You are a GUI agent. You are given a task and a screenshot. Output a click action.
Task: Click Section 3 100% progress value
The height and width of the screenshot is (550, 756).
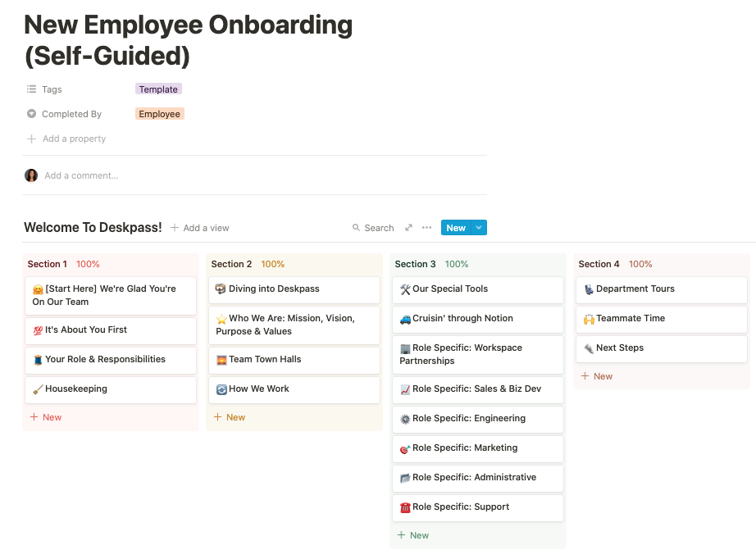[x=456, y=264]
